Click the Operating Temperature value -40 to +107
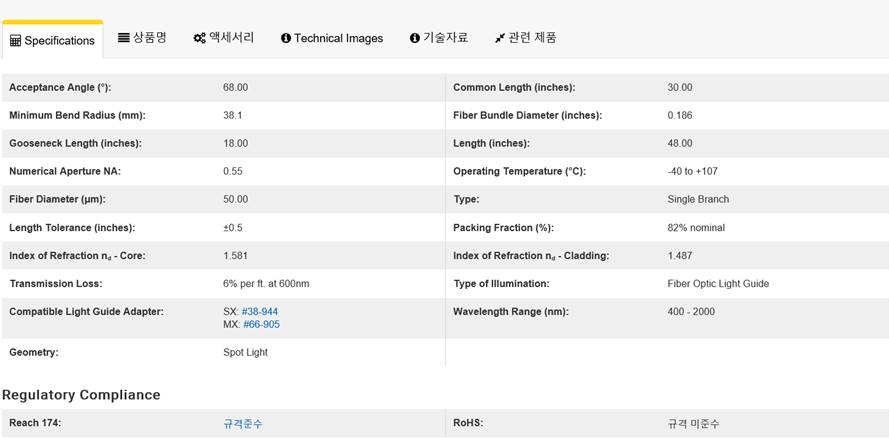 click(x=692, y=172)
